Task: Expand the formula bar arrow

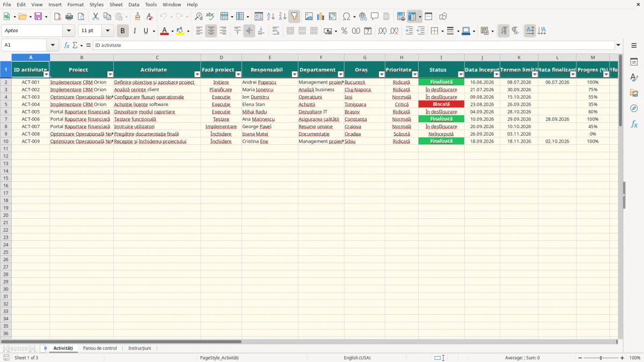Action: pos(618,45)
